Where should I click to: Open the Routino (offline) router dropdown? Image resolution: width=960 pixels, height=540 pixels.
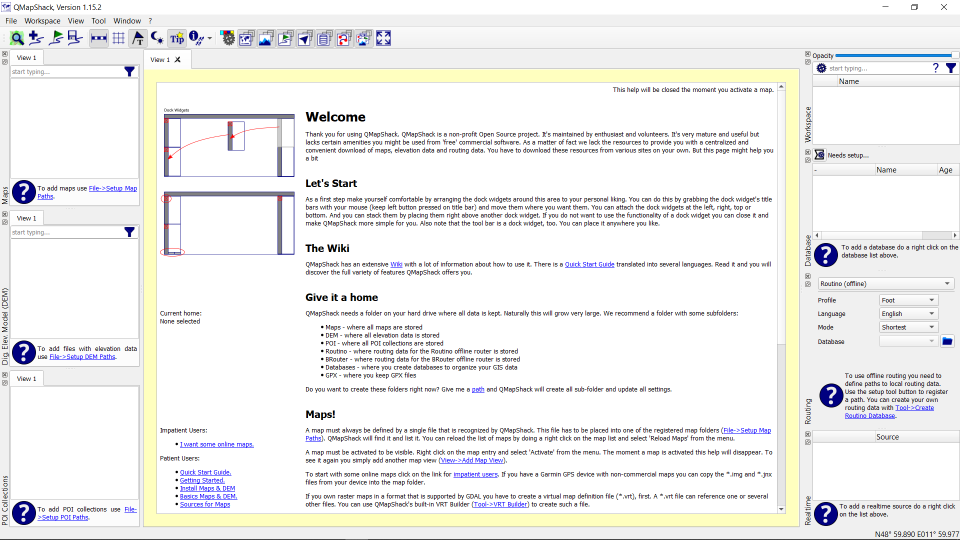point(885,283)
